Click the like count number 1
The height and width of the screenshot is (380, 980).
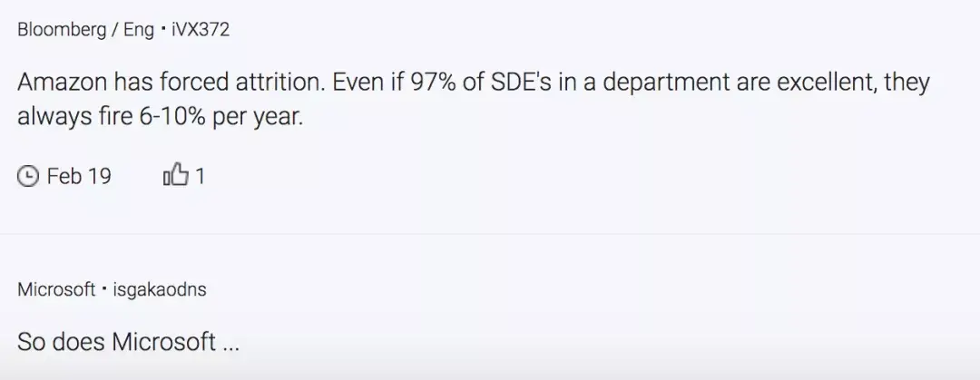200,176
